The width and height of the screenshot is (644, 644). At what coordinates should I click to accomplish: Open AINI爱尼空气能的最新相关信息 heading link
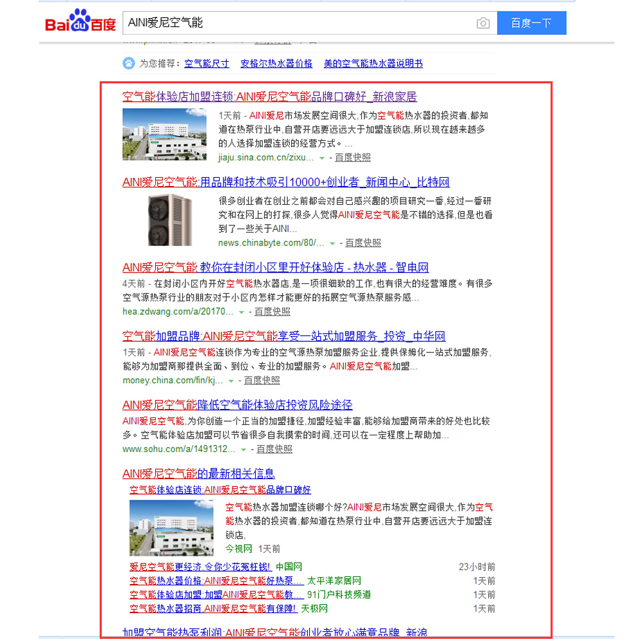tap(199, 474)
